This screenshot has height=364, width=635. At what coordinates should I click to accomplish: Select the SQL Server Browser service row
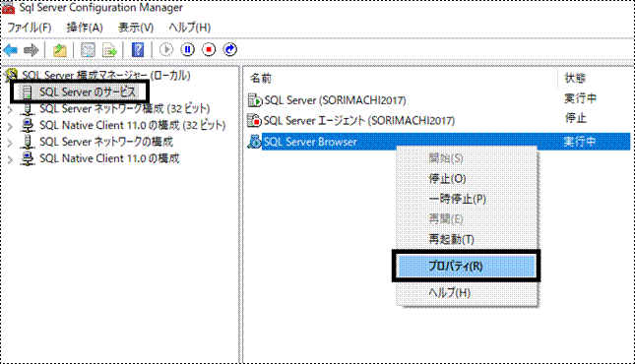[438, 142]
